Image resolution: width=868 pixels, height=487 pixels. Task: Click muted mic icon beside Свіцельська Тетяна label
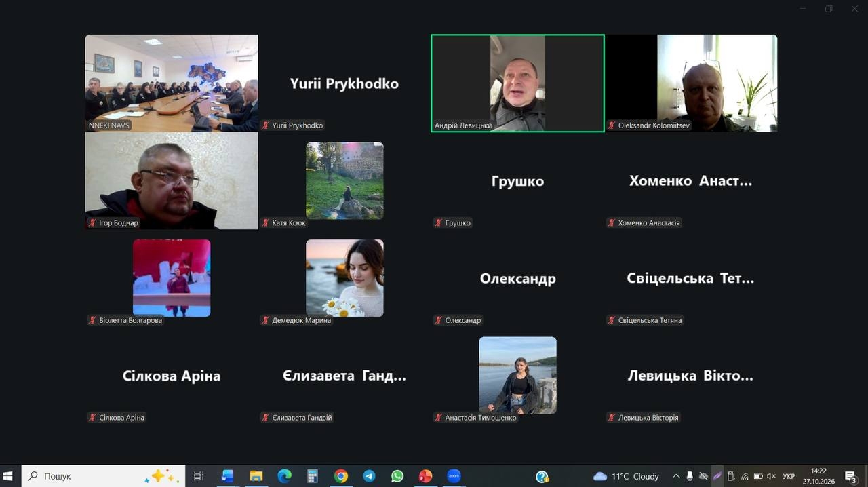click(x=612, y=320)
